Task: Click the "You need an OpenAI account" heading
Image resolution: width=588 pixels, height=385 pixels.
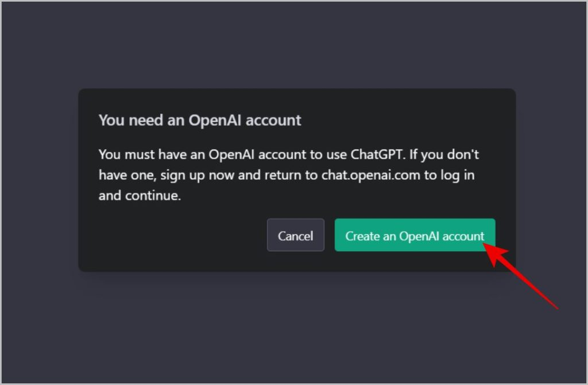Action: [200, 120]
